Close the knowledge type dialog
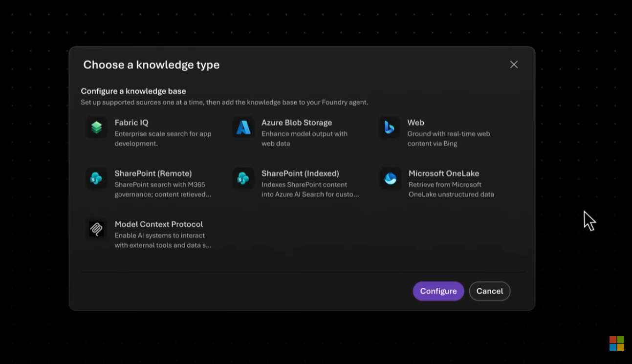Image resolution: width=632 pixels, height=364 pixels. click(x=514, y=64)
